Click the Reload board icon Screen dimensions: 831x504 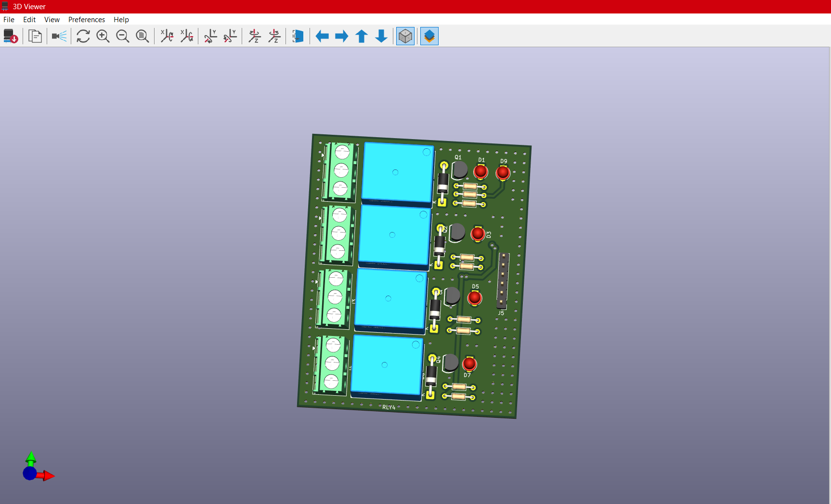pos(11,36)
